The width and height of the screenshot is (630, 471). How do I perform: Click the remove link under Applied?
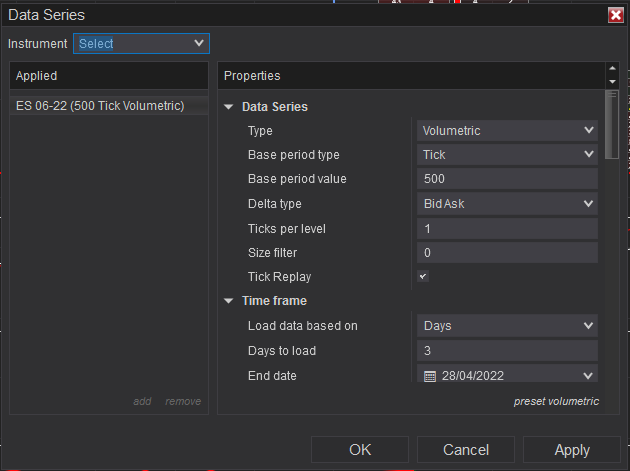tap(183, 401)
